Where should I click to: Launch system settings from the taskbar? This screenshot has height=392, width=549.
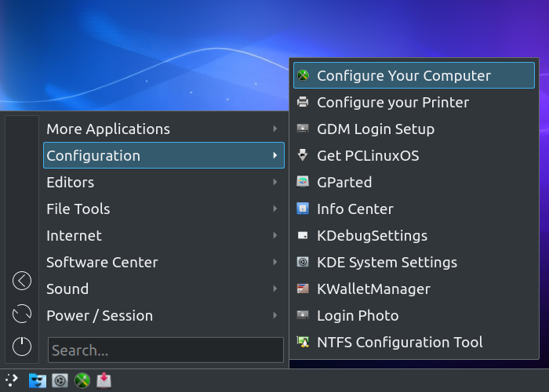(60, 380)
